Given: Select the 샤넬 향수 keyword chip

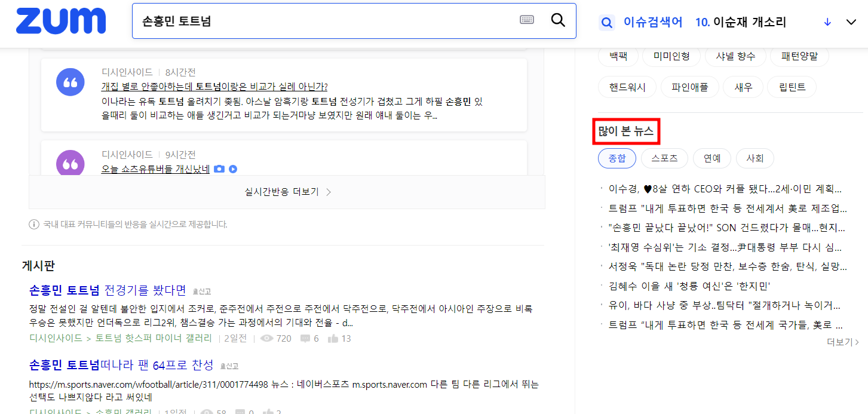Looking at the screenshot, I should [x=735, y=56].
